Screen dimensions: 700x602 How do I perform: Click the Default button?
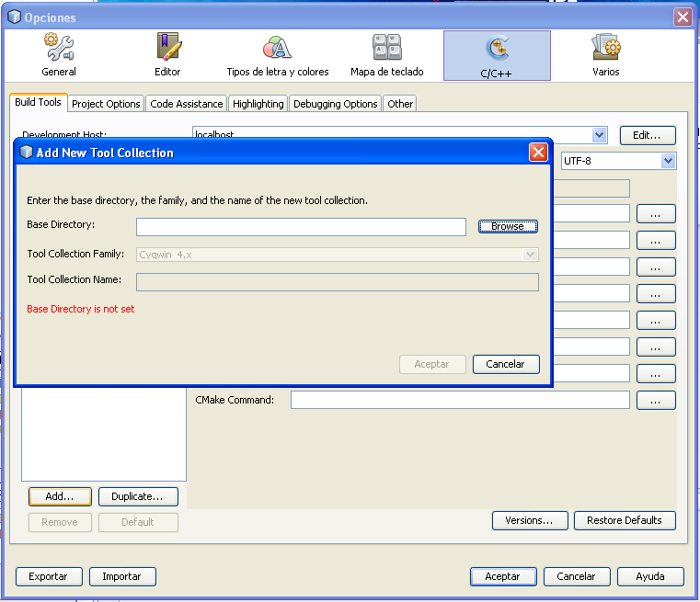coord(138,522)
